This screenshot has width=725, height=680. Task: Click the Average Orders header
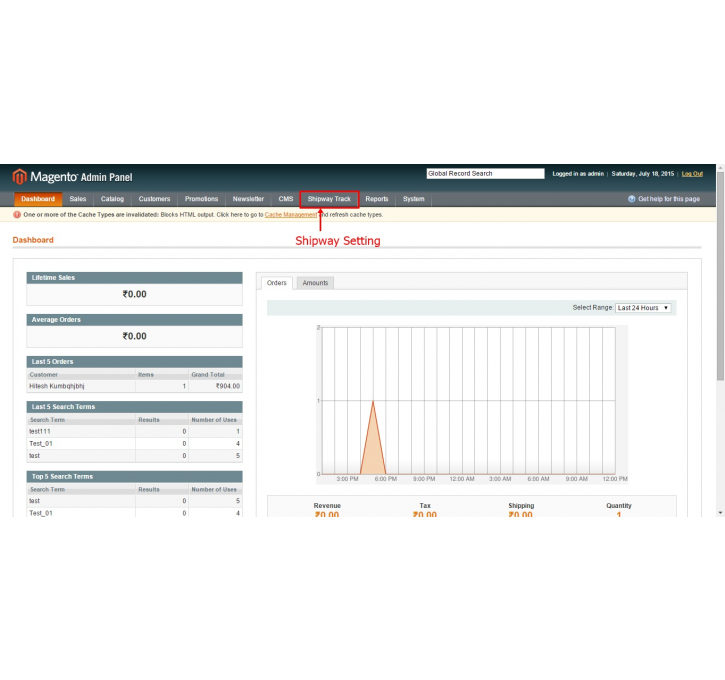[135, 319]
